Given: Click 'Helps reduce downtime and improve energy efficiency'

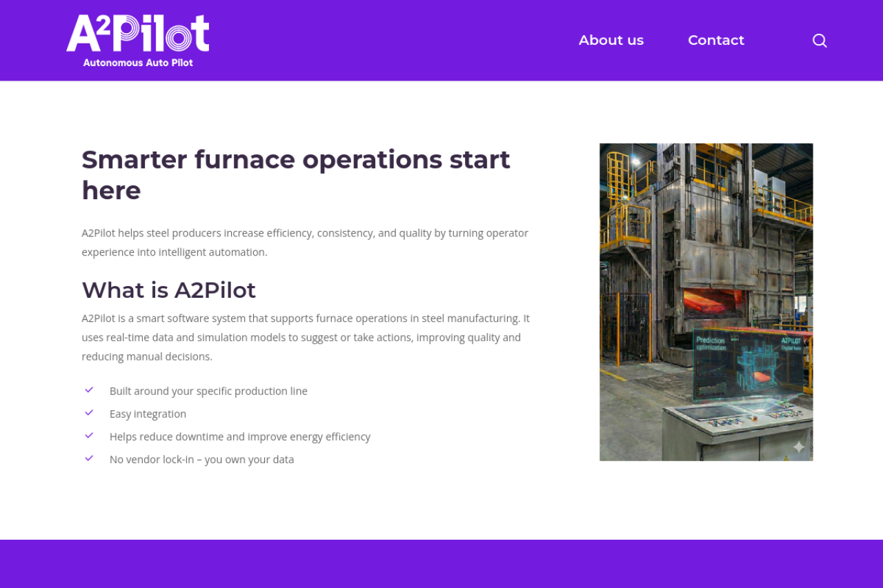Looking at the screenshot, I should point(239,437).
